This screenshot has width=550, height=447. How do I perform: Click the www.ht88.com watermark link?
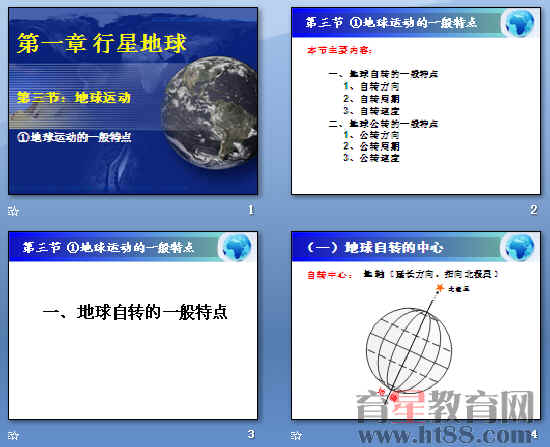(x=446, y=435)
